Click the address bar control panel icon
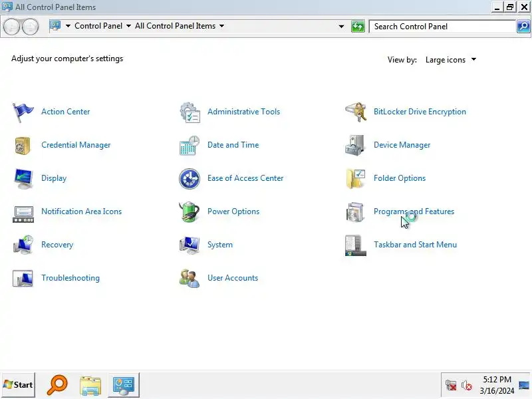The width and height of the screenshot is (532, 399). coord(55,26)
